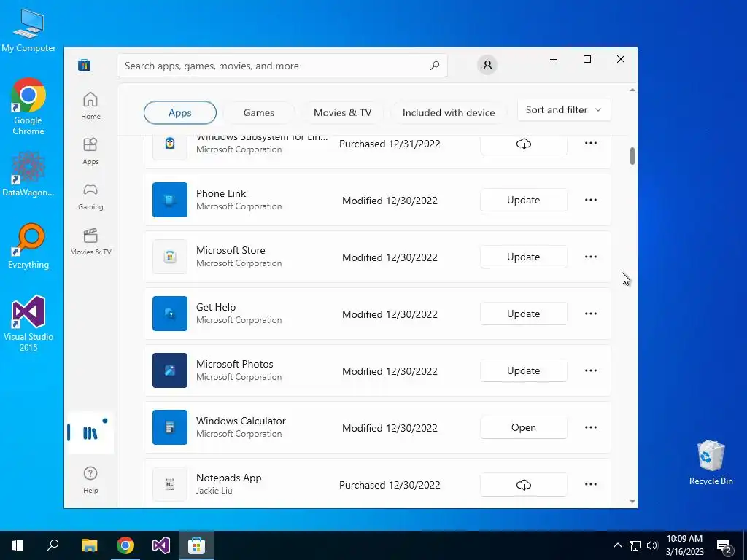
Task: Click the scroll up arrow in Store
Action: 632,90
